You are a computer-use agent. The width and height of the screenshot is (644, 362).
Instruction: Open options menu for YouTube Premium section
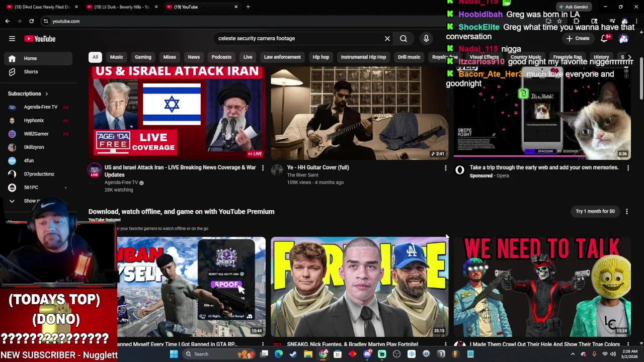pyautogui.click(x=627, y=212)
